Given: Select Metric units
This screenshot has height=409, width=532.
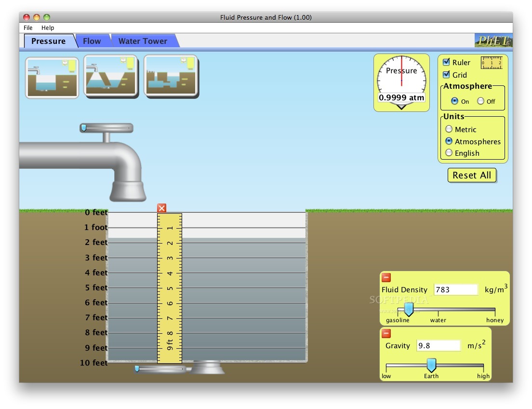Looking at the screenshot, I should (x=449, y=129).
